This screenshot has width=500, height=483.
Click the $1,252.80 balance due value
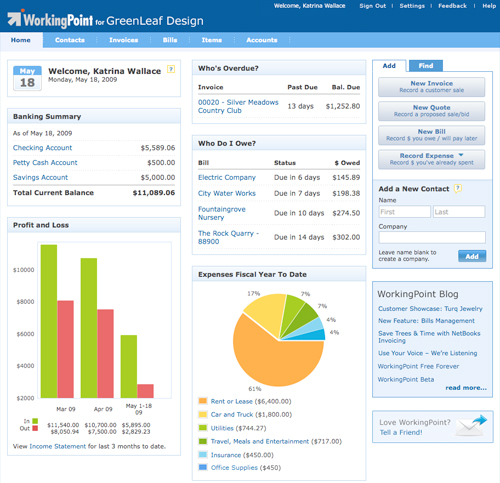coord(343,106)
